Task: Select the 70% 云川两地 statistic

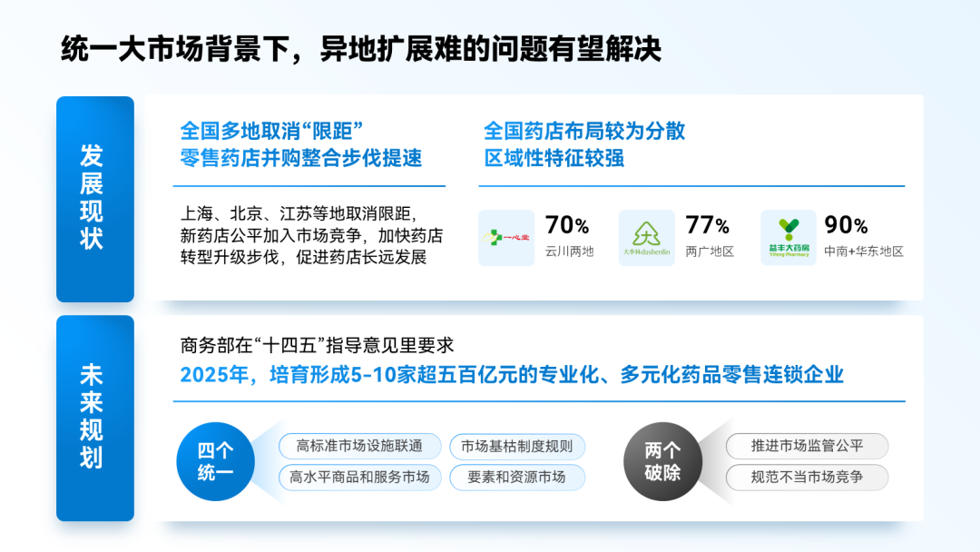Action: tap(569, 236)
